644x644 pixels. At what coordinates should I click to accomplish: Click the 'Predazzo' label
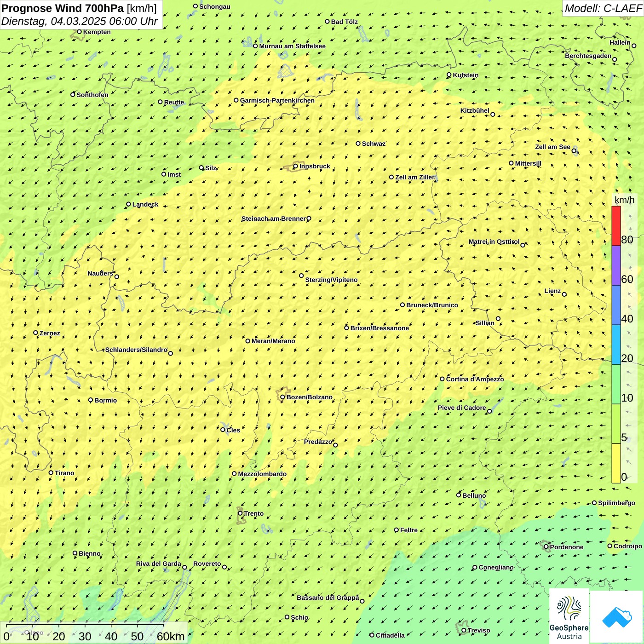318,442
